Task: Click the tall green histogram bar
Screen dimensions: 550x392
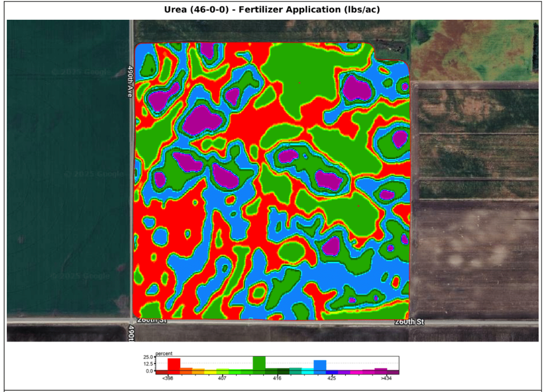Action: click(x=259, y=363)
